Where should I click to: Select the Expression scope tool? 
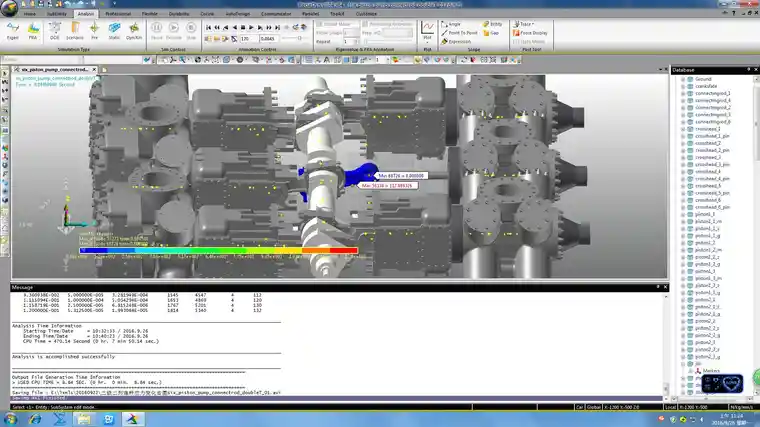[456, 42]
